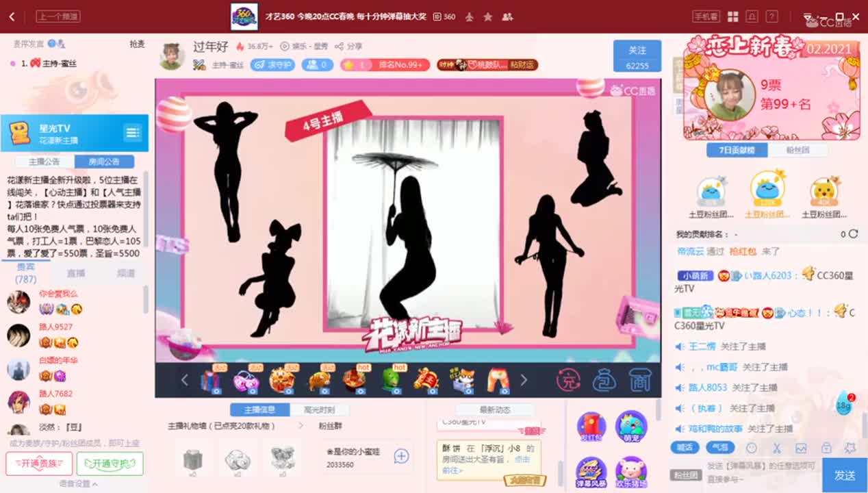This screenshot has width=868, height=493.
Task: Select the blue gift box gift
Action: click(x=210, y=380)
